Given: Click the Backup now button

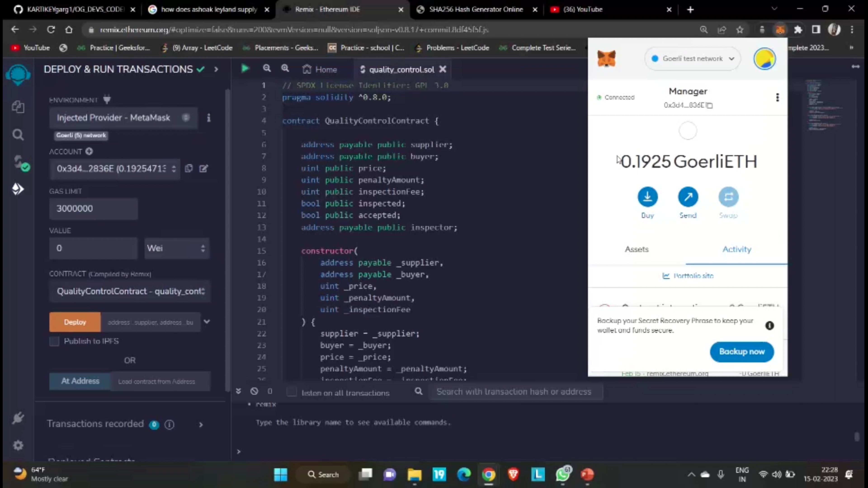Looking at the screenshot, I should [x=742, y=352].
